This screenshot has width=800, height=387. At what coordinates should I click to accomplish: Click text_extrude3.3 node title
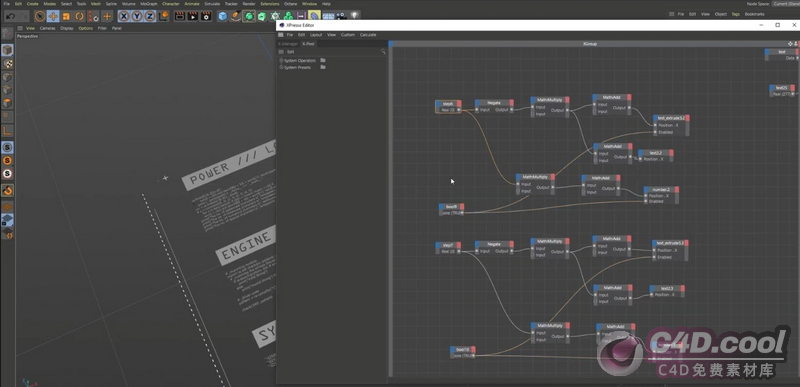(670, 243)
